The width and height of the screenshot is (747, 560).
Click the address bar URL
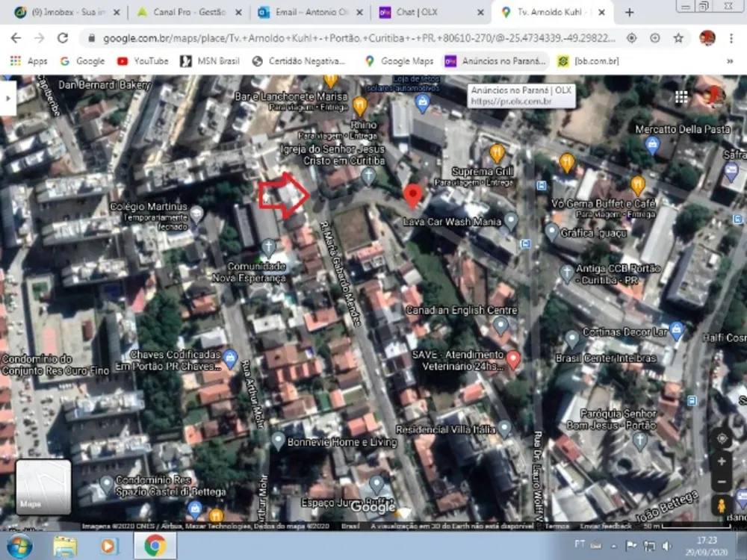[x=359, y=38]
